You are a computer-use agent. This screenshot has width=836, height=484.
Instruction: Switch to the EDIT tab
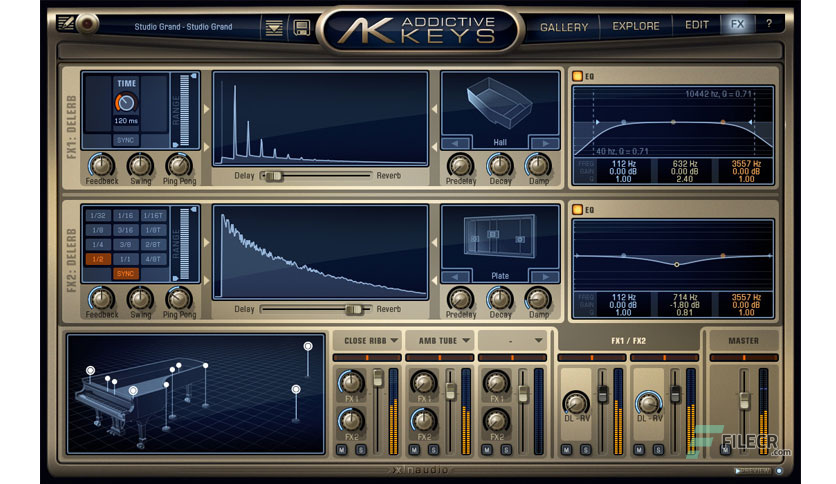(x=696, y=25)
